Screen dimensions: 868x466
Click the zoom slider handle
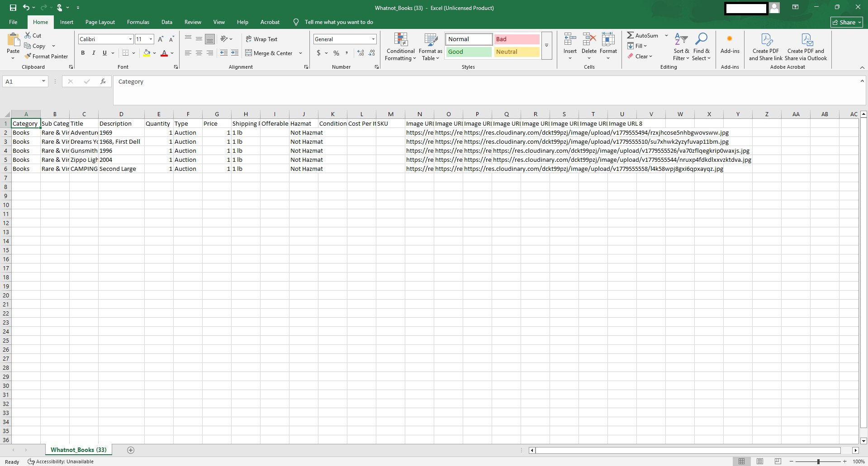click(818, 461)
